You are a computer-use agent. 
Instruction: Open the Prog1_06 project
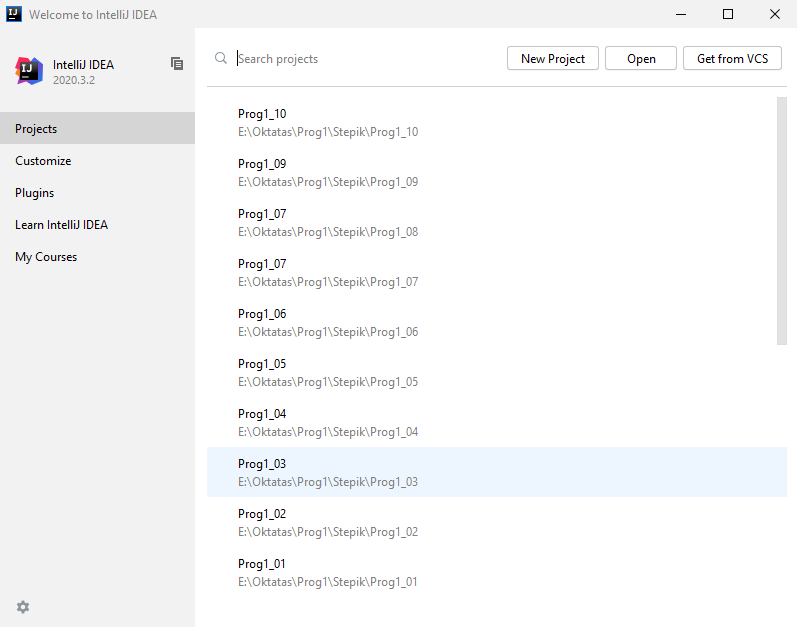(x=497, y=322)
